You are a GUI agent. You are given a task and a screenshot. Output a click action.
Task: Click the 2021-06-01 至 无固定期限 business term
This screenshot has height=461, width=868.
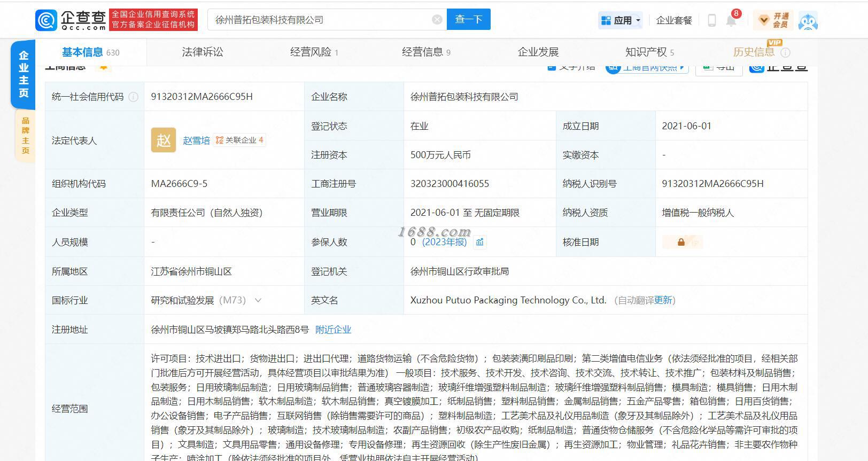coord(465,213)
